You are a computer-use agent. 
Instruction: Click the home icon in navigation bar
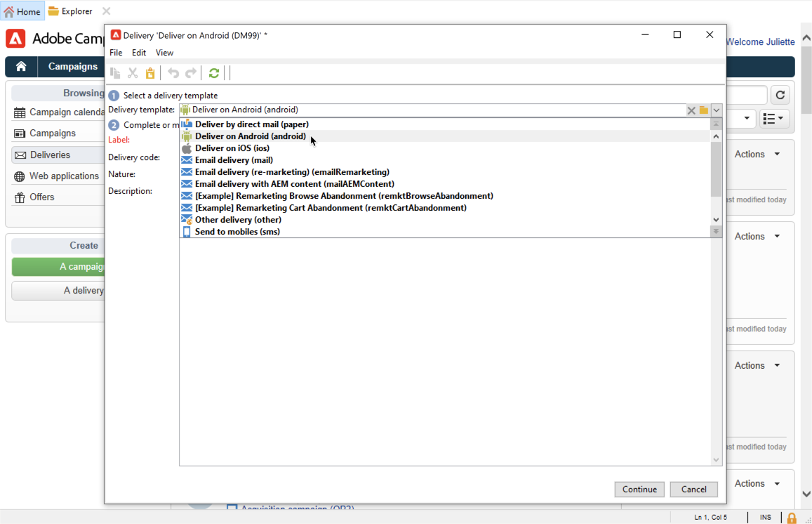21,66
